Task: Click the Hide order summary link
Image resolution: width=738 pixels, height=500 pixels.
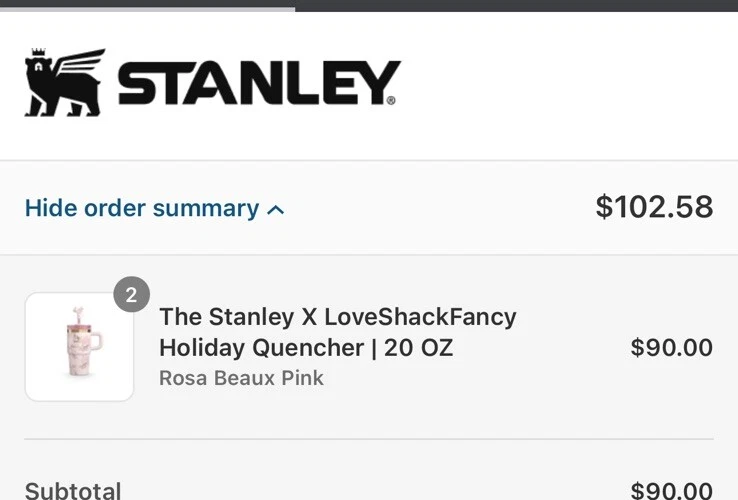Action: click(142, 208)
